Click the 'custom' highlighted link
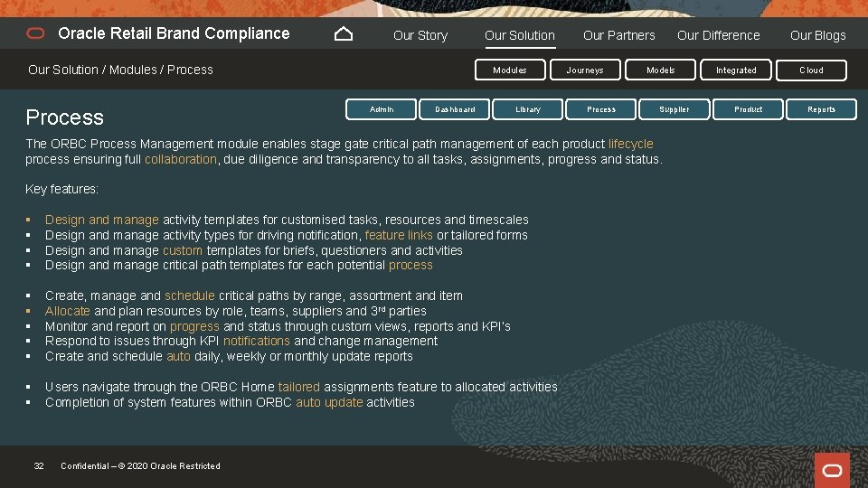Viewport: 868px width, 488px height. (x=183, y=250)
